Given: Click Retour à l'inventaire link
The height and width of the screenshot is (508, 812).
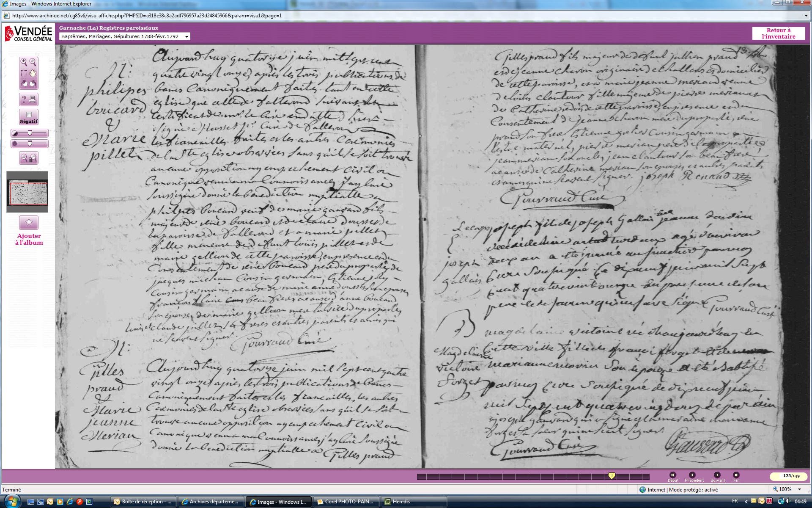Looking at the screenshot, I should point(778,33).
